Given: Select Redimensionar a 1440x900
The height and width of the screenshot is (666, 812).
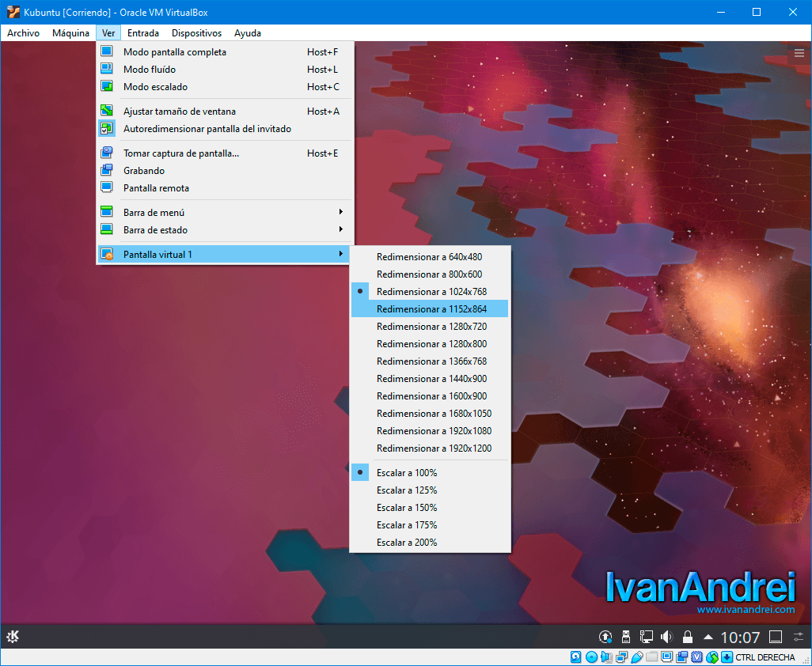Looking at the screenshot, I should pyautogui.click(x=430, y=379).
